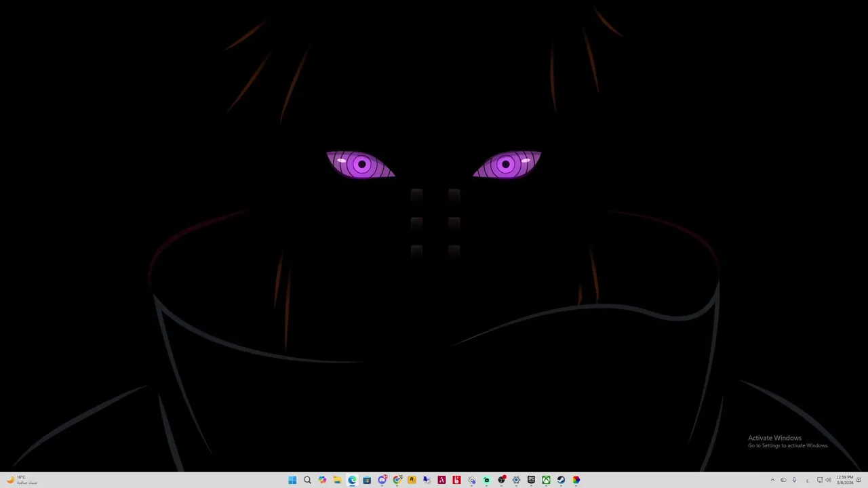The width and height of the screenshot is (868, 488).
Task: Open the multicolored circle app icon
Action: point(576,480)
